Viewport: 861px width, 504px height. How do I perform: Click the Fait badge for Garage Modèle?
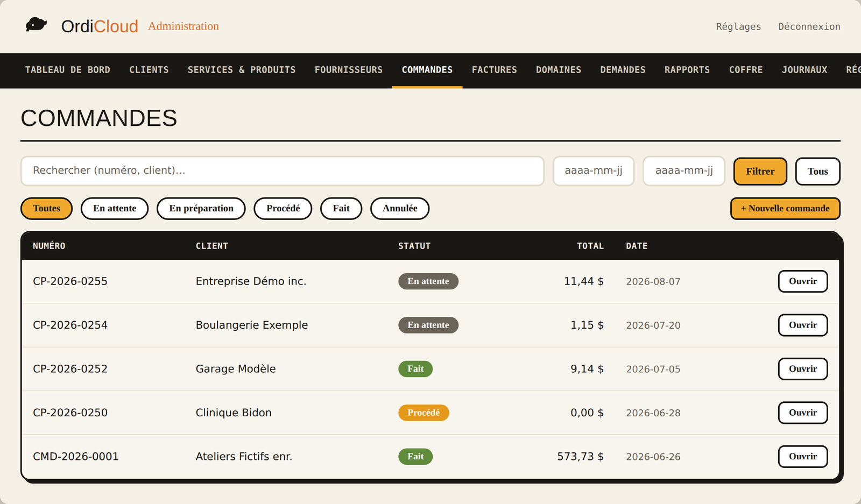[415, 369]
